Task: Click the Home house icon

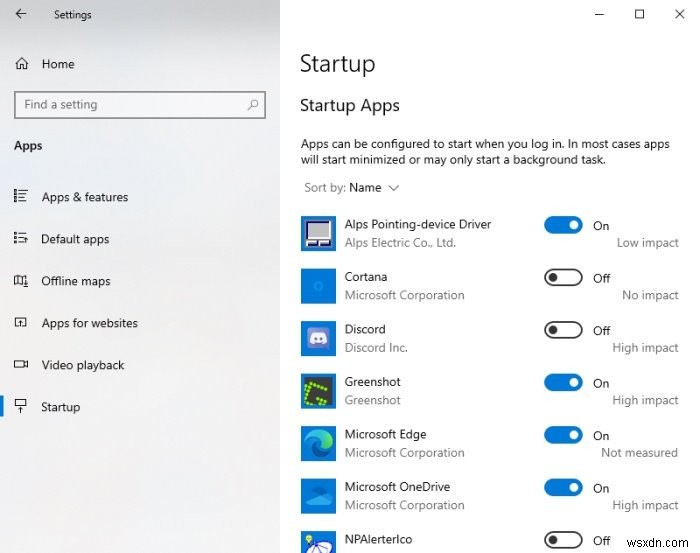Action: coord(21,64)
